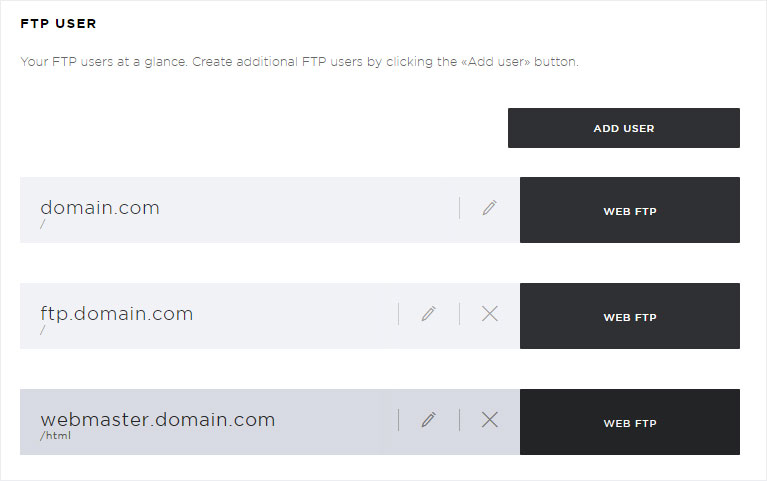The height and width of the screenshot is (481, 767).
Task: Delete the ftp.domain.com FTP user
Action: click(x=490, y=314)
